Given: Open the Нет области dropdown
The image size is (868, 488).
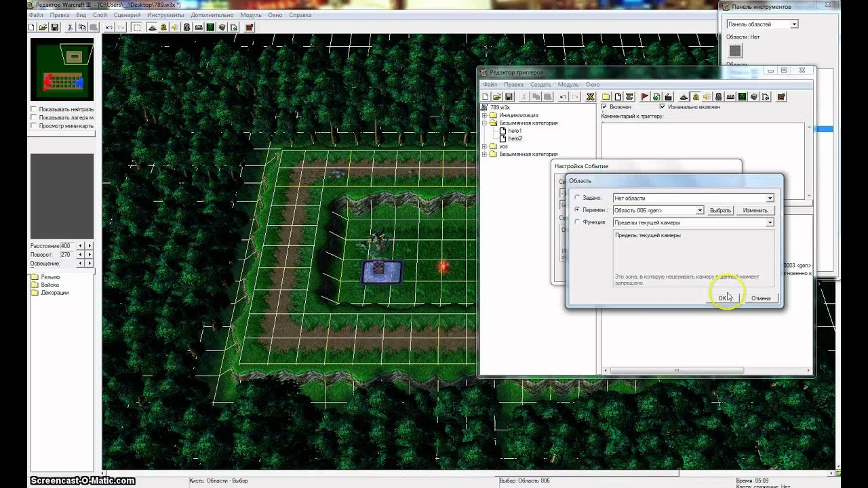Looking at the screenshot, I should pyautogui.click(x=693, y=198).
